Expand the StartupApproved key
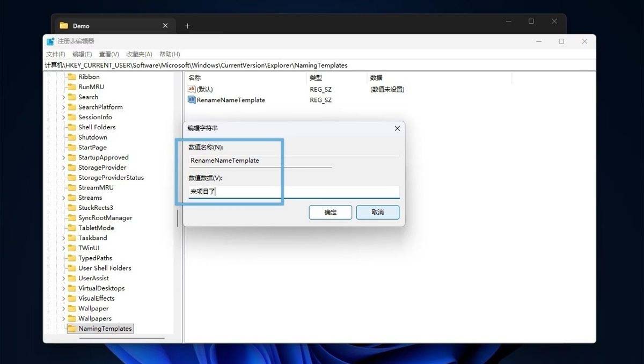The width and height of the screenshot is (644, 364). click(63, 157)
